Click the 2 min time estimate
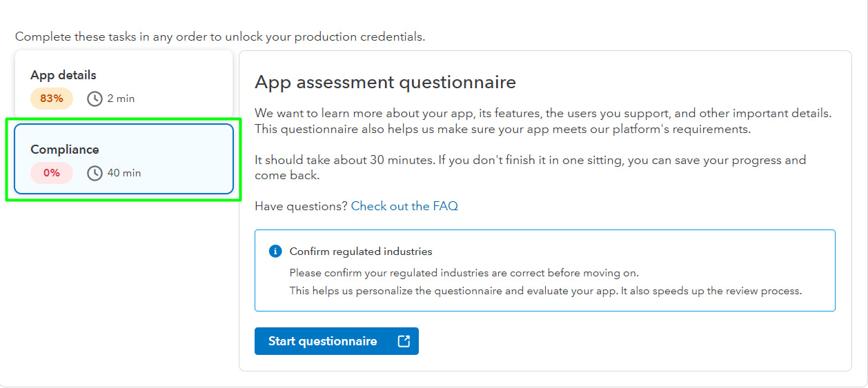Screen dimensions: 868x388 [x=121, y=99]
